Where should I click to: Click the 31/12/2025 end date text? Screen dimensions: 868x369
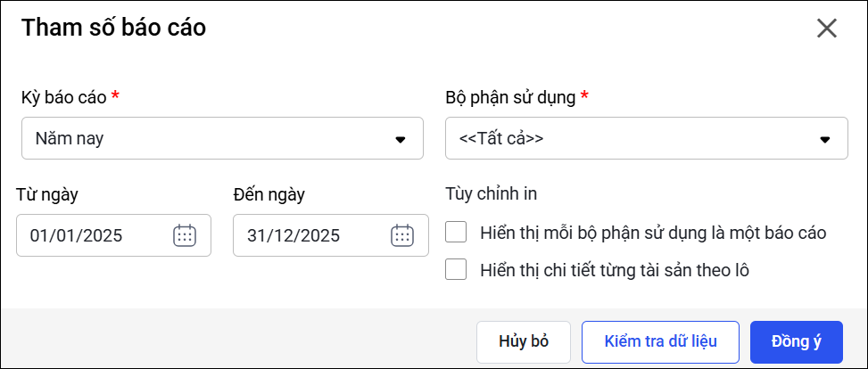click(293, 236)
